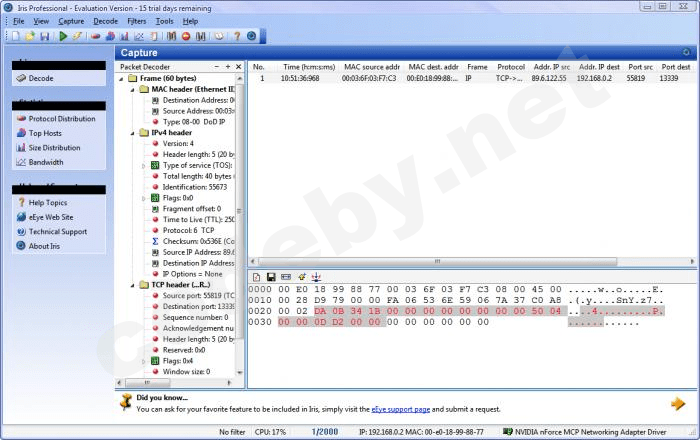
Task: Click the yellow help question mark icon
Action: click(x=237, y=36)
